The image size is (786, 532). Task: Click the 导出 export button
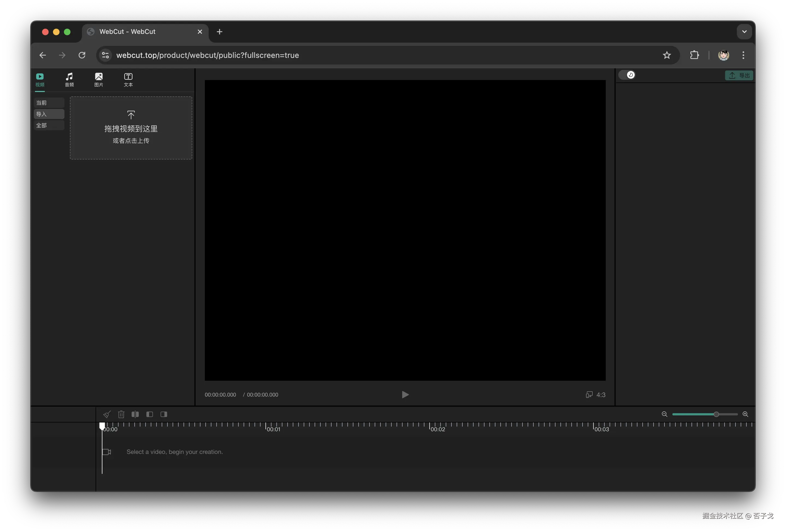click(x=739, y=75)
